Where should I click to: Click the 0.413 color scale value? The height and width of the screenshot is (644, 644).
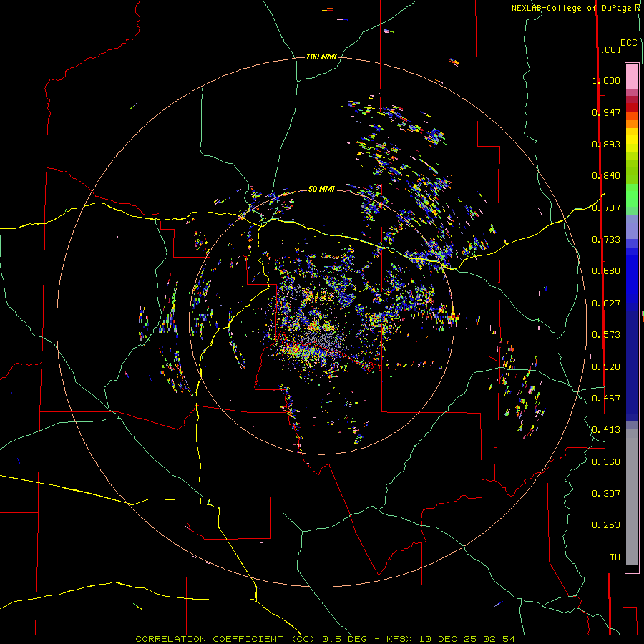(x=606, y=430)
